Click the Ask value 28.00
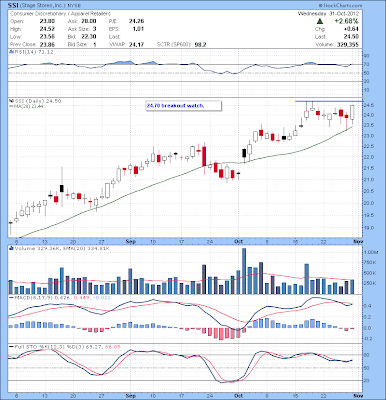386x400 pixels. [89, 21]
